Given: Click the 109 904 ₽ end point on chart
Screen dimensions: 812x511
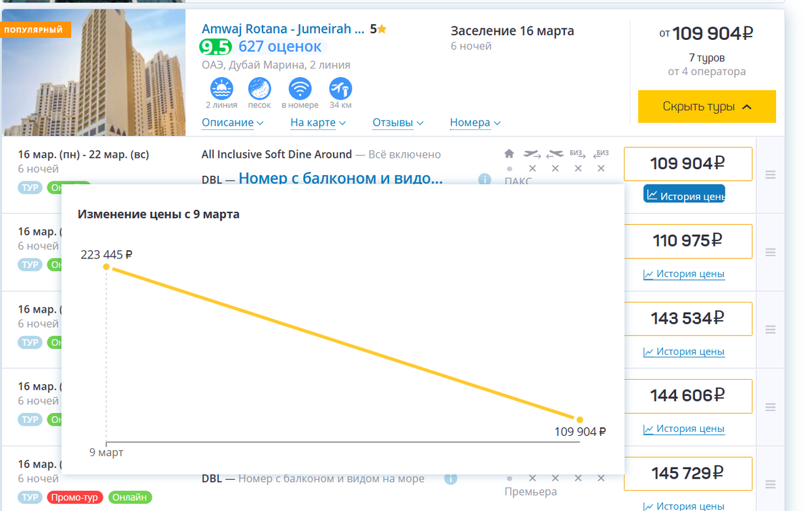Looking at the screenshot, I should click(x=580, y=420).
